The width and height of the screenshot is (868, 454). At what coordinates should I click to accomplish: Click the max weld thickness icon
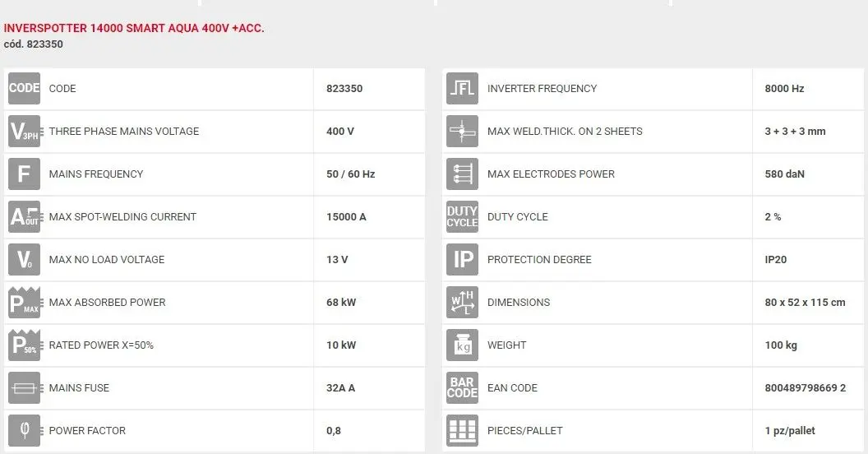pyautogui.click(x=462, y=132)
